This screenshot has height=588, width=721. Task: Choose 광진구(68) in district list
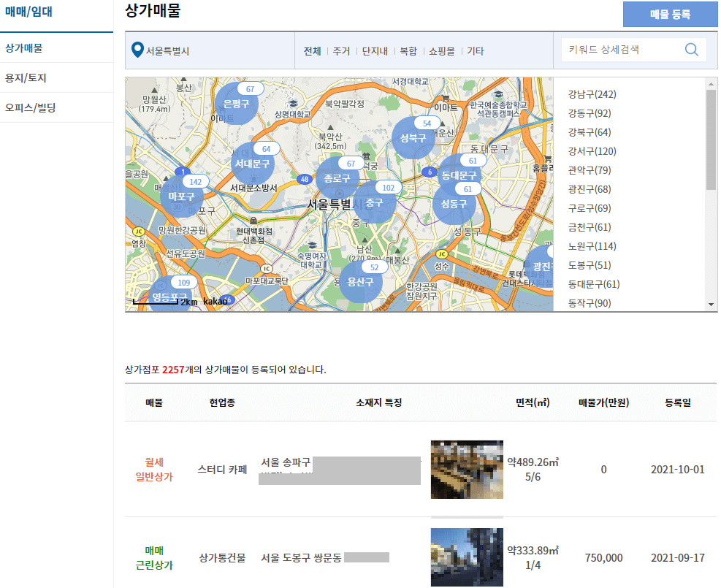pos(590,189)
